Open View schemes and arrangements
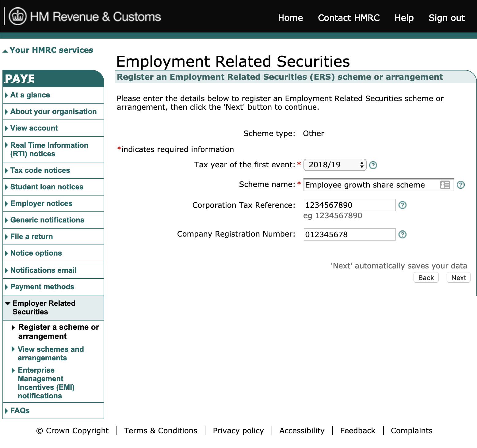The width and height of the screenshot is (477, 448). coord(51,354)
